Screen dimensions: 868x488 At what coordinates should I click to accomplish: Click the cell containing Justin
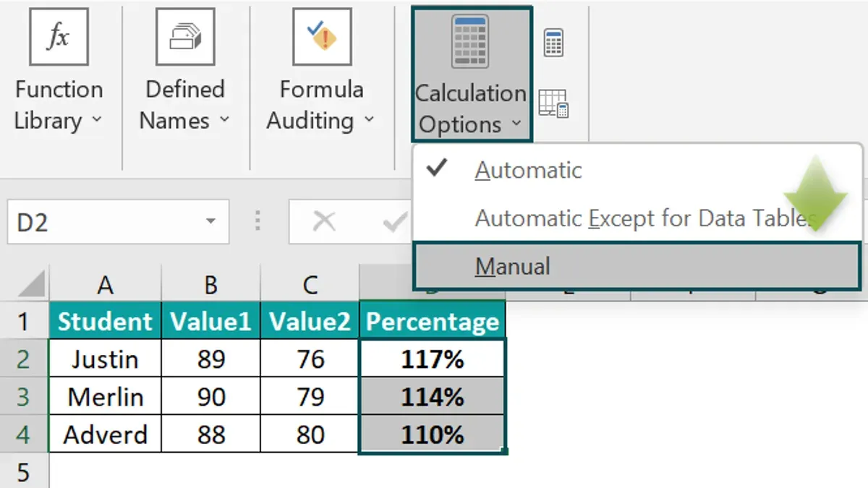click(x=105, y=359)
